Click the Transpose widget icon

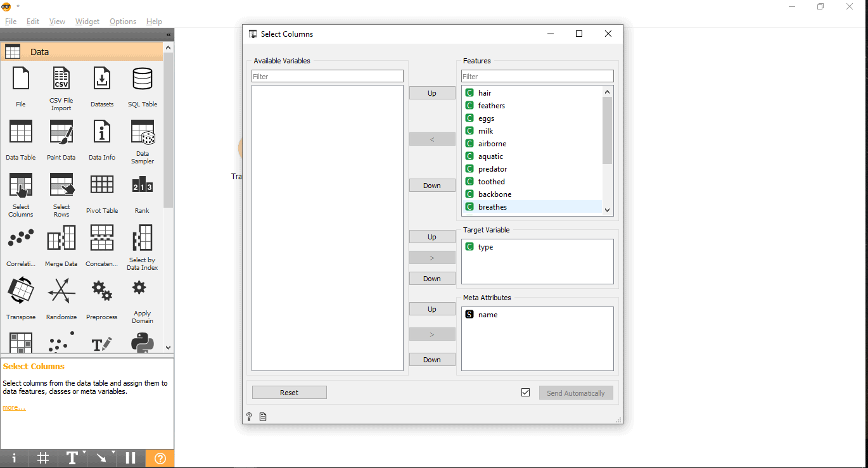(x=21, y=291)
